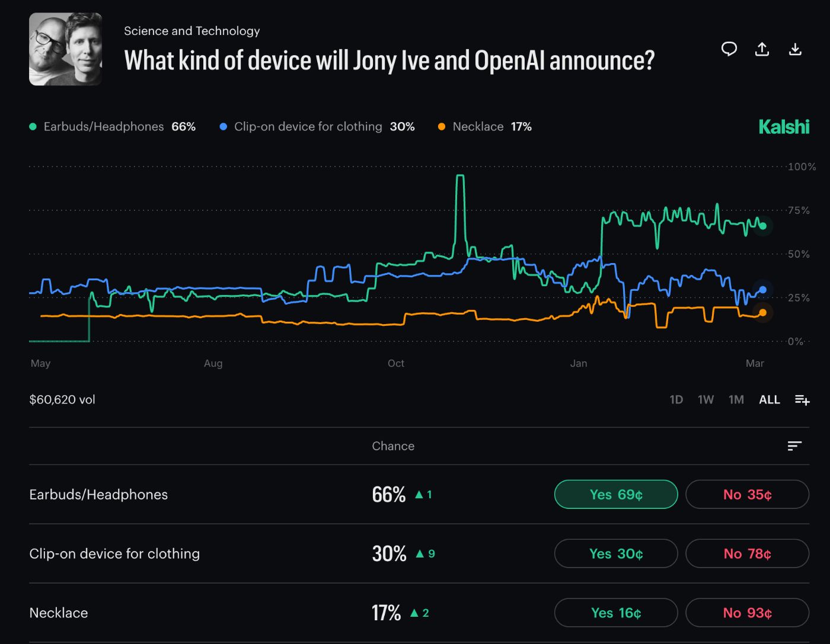The image size is (830, 644).
Task: Click the download icon in the header
Action: click(795, 49)
